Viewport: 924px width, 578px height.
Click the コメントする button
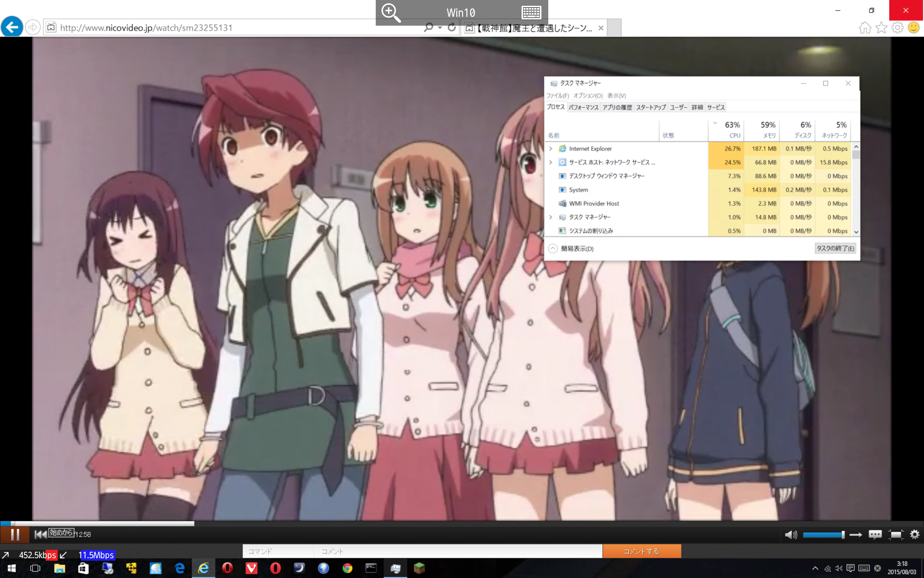pos(641,551)
